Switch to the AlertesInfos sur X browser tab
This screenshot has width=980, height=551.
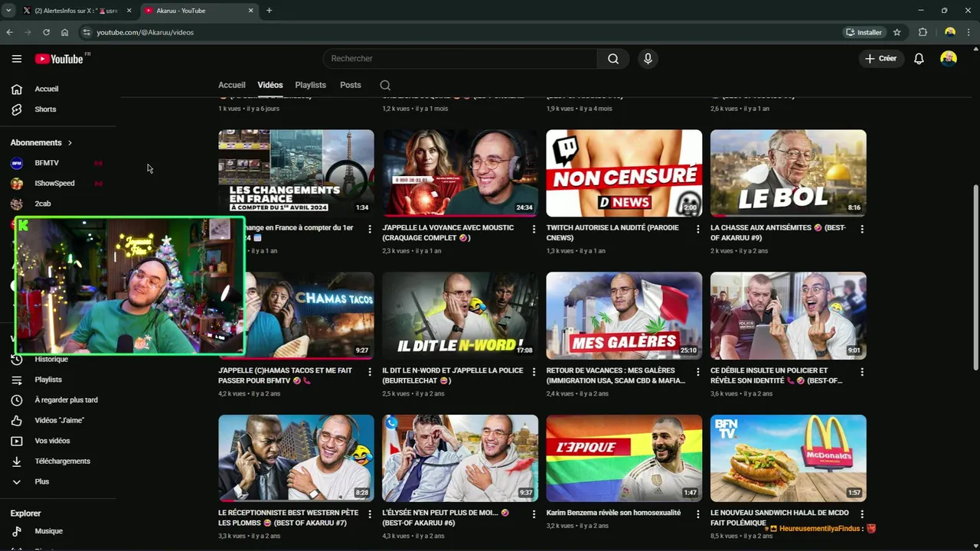pyautogui.click(x=77, y=11)
